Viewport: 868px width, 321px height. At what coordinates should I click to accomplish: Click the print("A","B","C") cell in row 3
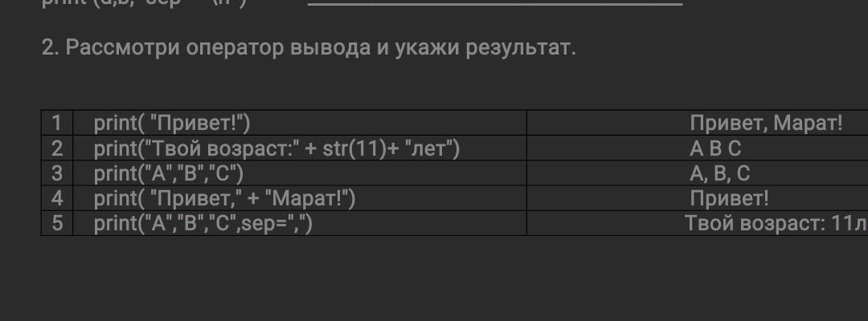click(169, 173)
